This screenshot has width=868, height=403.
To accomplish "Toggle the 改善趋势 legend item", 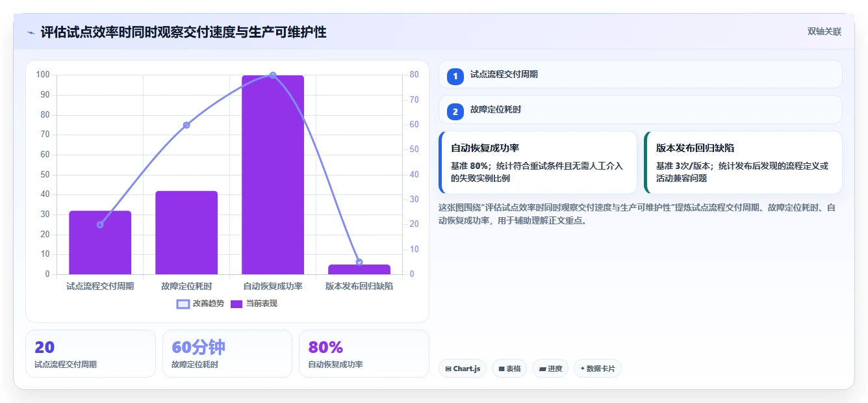I will pos(200,304).
